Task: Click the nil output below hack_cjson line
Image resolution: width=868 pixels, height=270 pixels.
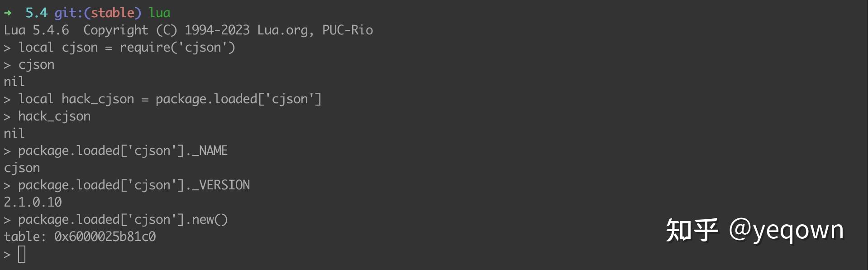Action: (x=14, y=134)
